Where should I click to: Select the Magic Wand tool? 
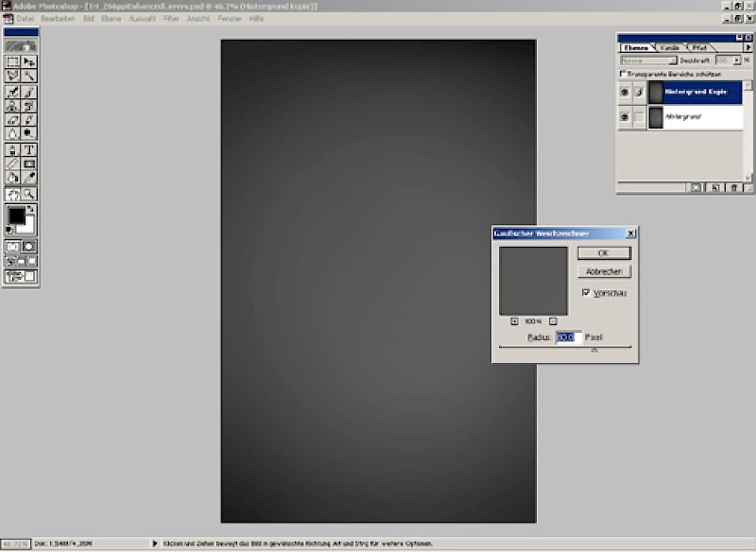coord(29,76)
